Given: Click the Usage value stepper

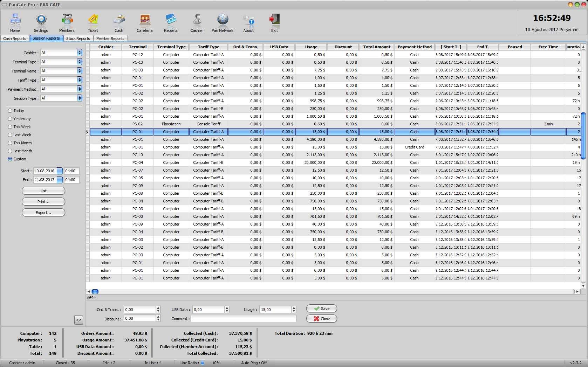Looking at the screenshot, I should [x=294, y=310].
